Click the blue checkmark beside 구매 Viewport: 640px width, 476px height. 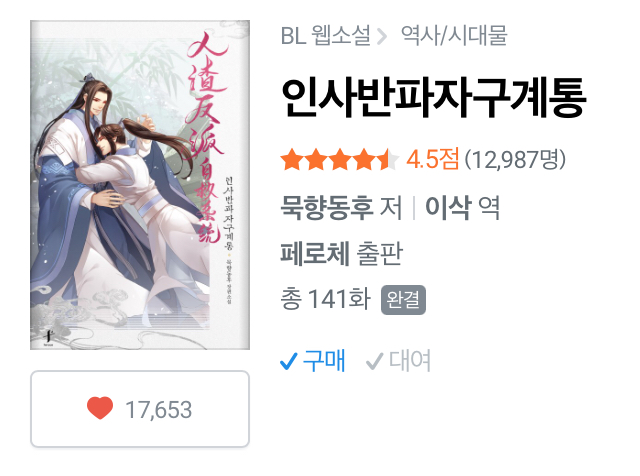pyautogui.click(x=289, y=360)
